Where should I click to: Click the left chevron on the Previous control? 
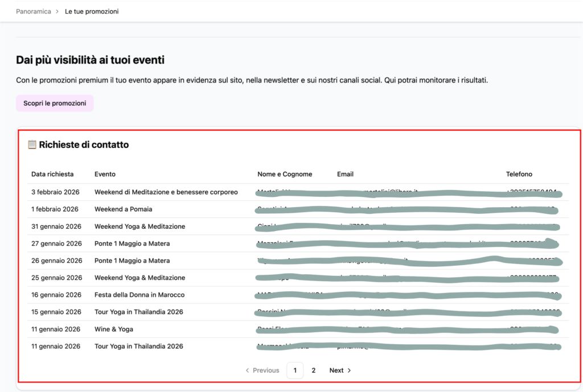point(247,370)
